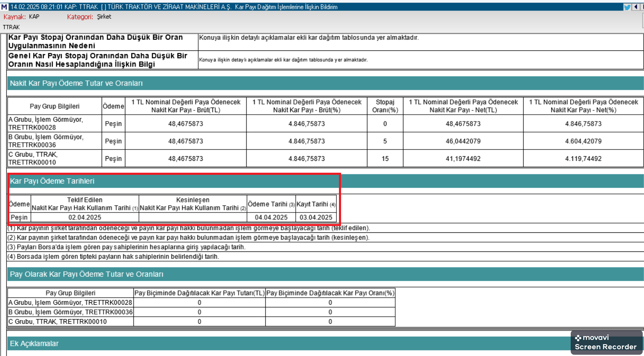Viewport: 644px width, 356px height.
Task: Click the net dividend value 46,0442079
Action: [x=463, y=141]
